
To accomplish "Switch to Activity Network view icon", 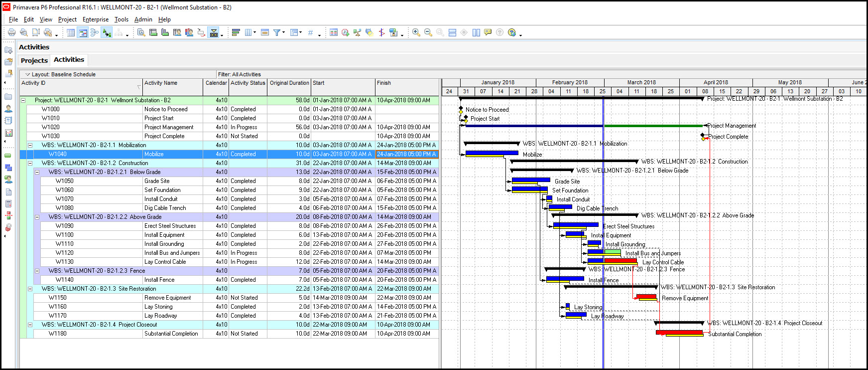I will pos(95,32).
